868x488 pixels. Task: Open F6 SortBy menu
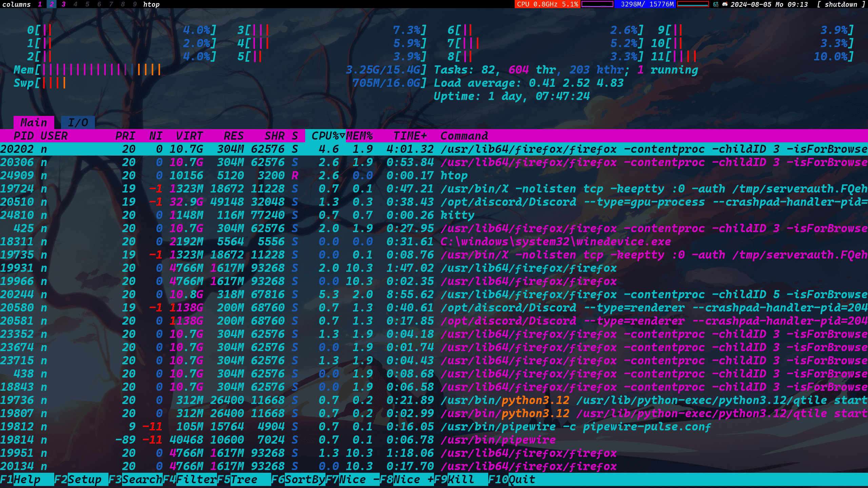298,480
